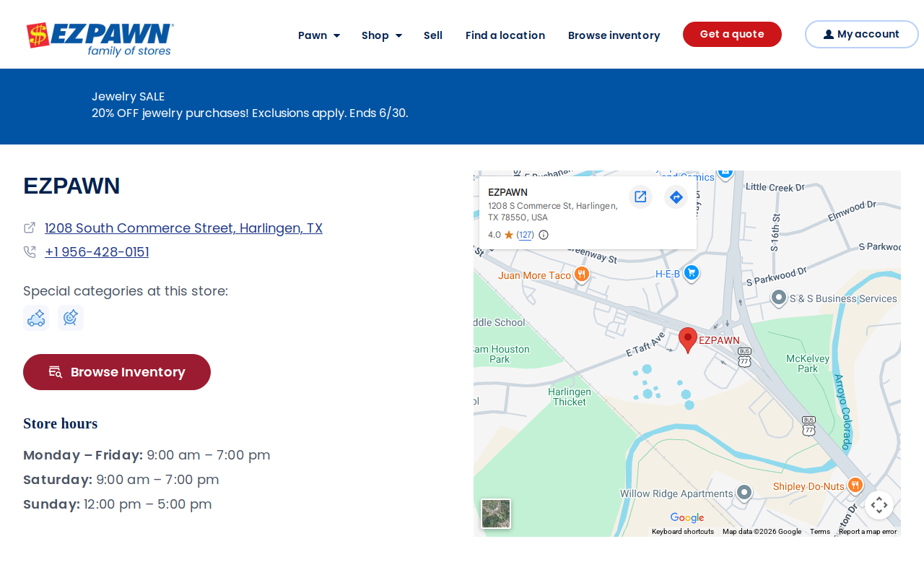
Task: Click Report a map error
Action: click(x=868, y=532)
